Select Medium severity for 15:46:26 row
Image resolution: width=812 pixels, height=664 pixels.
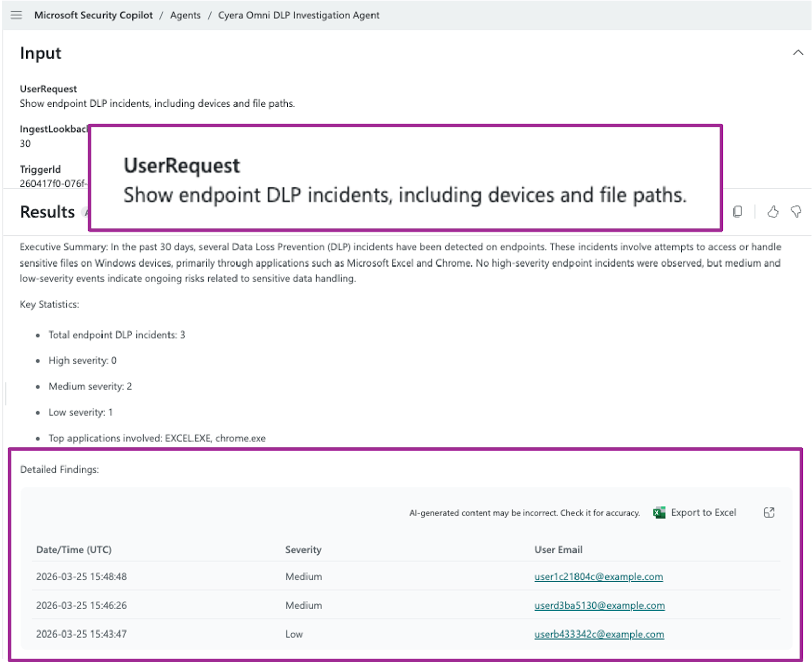coord(303,605)
